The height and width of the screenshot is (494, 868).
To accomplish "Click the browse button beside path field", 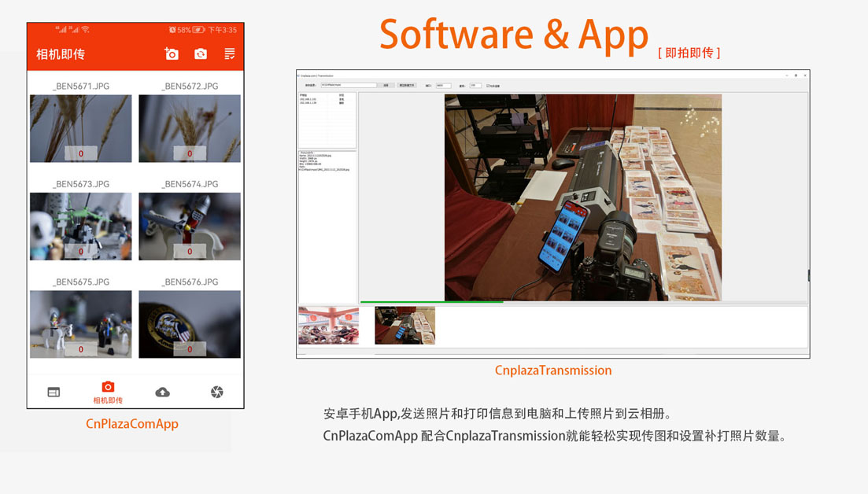I will (x=386, y=85).
